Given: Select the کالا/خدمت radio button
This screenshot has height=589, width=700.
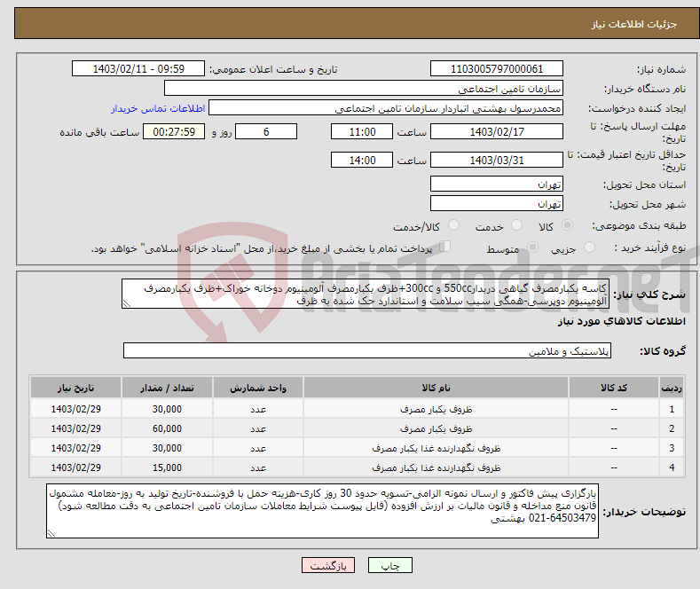Looking at the screenshot, I should click(453, 225).
